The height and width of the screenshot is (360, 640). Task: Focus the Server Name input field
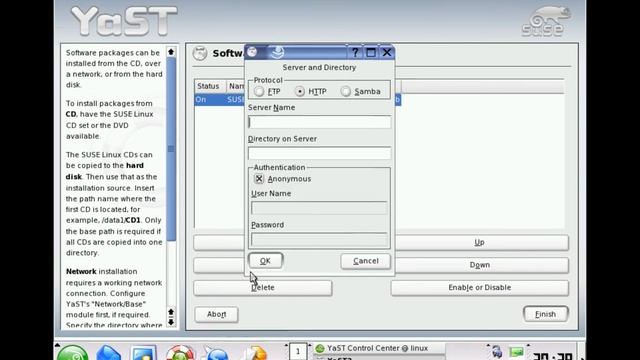point(319,122)
